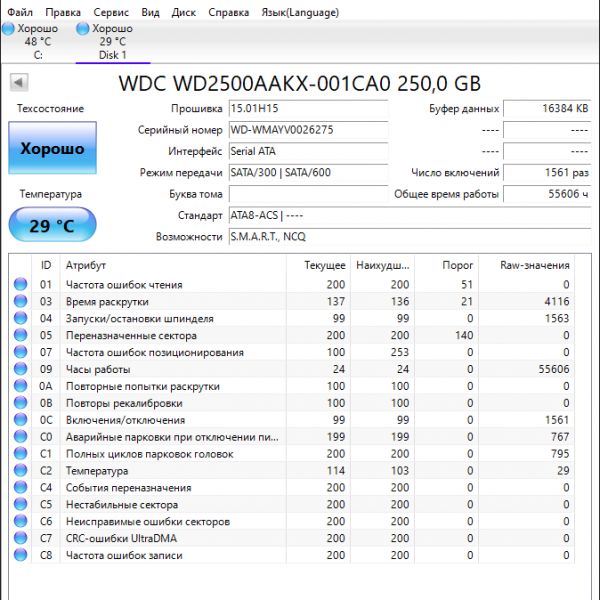Click the Число включений value 1561 раз
600x600 pixels.
click(547, 173)
